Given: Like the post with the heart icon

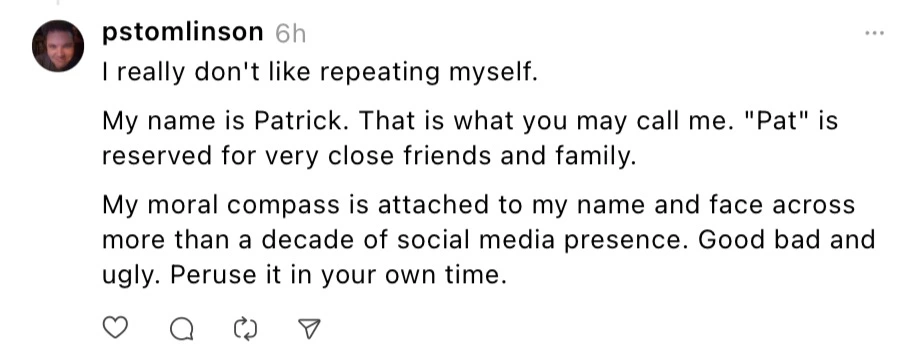Looking at the screenshot, I should point(115,328).
